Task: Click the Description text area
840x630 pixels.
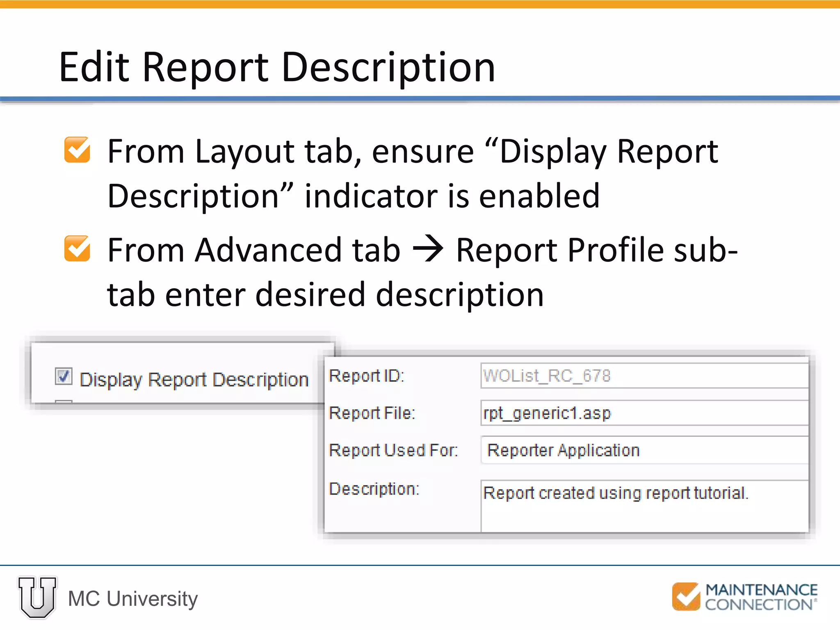Action: pos(644,506)
